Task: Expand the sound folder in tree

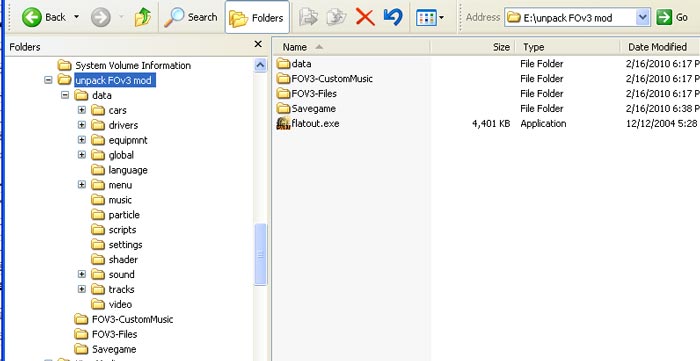Action: click(82, 274)
